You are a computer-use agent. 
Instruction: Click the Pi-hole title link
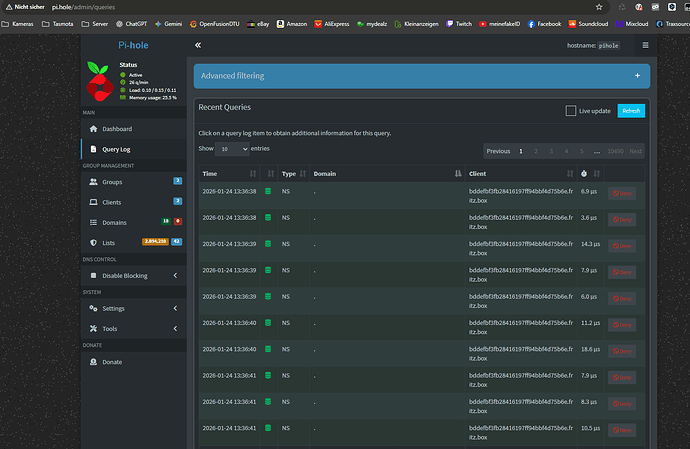133,45
